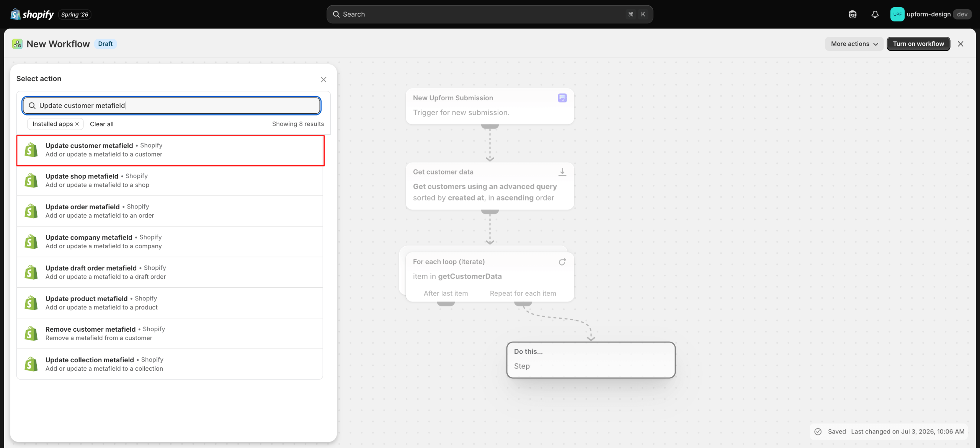Select Remove customer metafield action

(170, 334)
